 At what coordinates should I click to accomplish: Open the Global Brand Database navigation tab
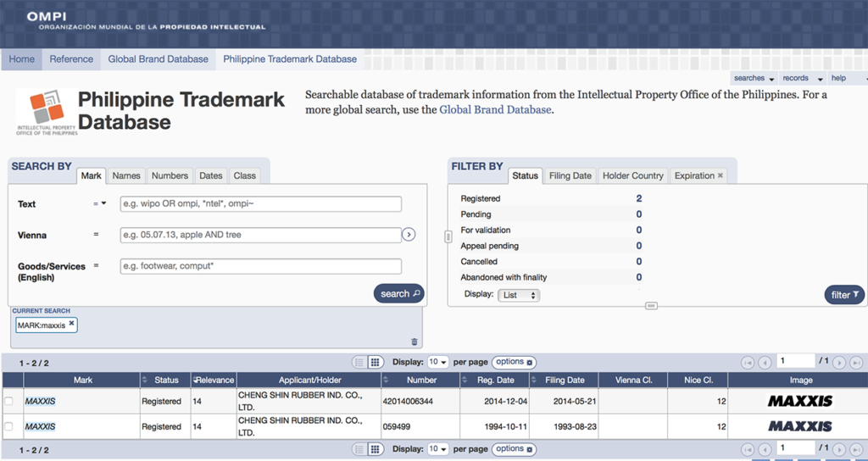point(159,59)
